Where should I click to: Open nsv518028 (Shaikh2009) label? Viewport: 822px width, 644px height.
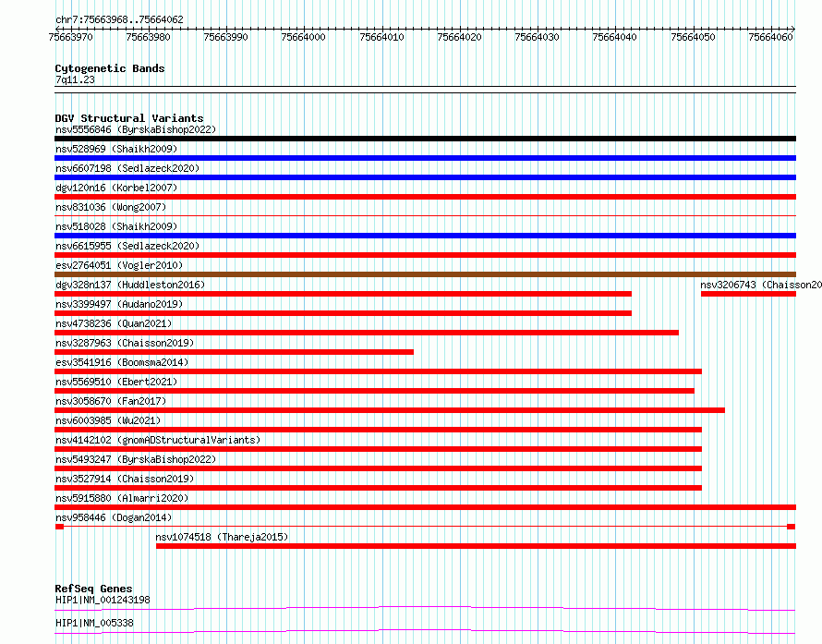pyautogui.click(x=116, y=226)
